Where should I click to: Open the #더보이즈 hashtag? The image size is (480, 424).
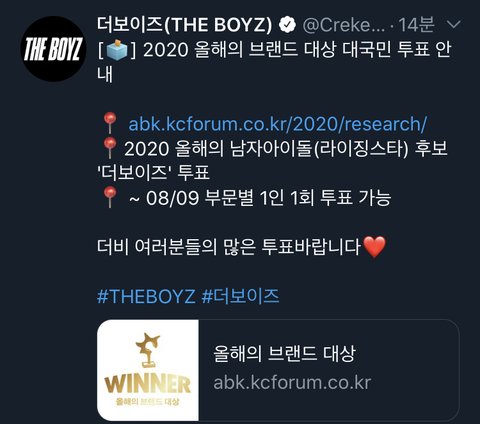[x=240, y=296]
